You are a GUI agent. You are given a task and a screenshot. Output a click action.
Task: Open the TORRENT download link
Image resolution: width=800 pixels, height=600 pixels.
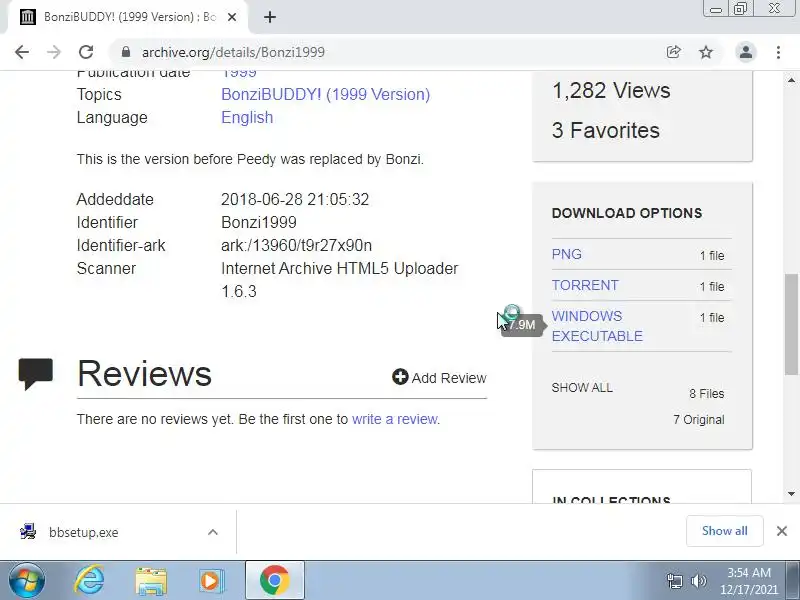585,285
